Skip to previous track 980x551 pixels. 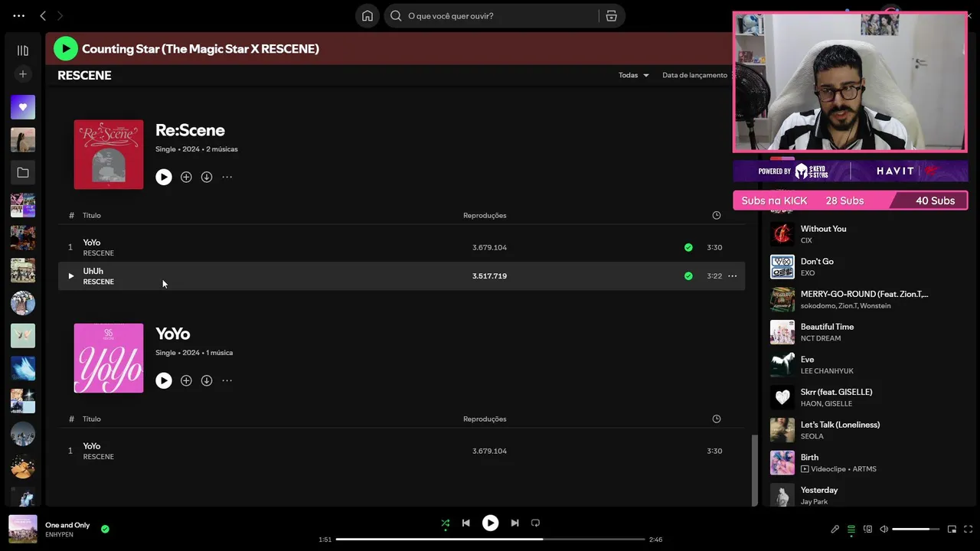coord(465,523)
